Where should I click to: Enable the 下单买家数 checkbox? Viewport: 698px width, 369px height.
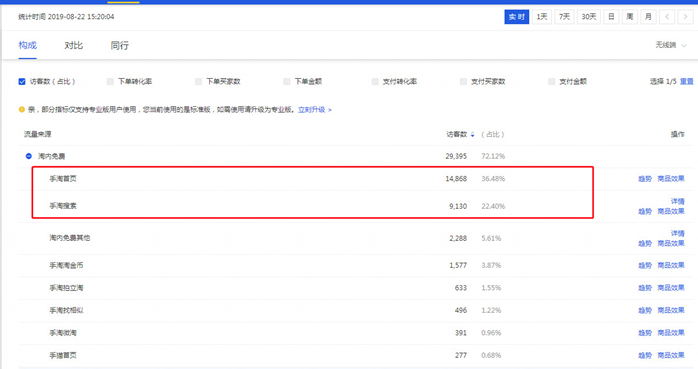tap(198, 81)
